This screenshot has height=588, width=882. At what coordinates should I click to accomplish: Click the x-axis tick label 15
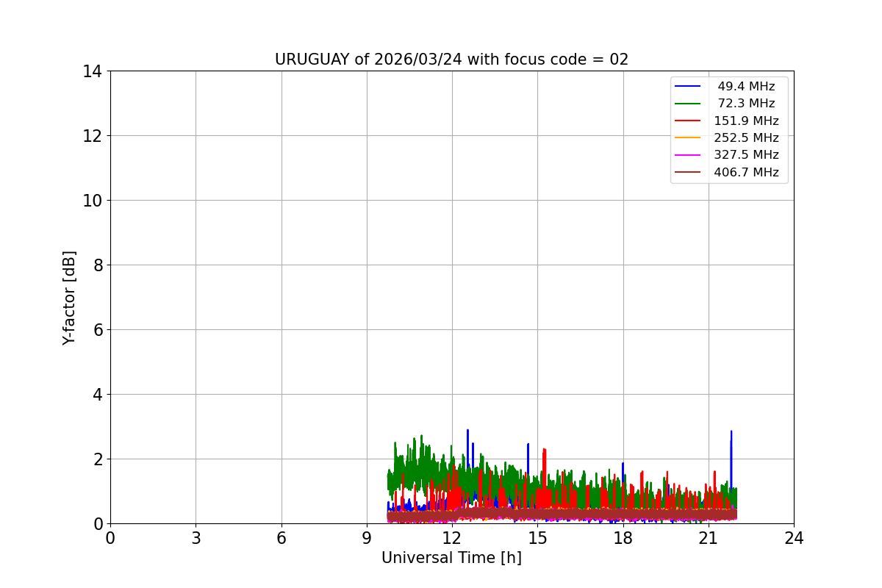[537, 538]
